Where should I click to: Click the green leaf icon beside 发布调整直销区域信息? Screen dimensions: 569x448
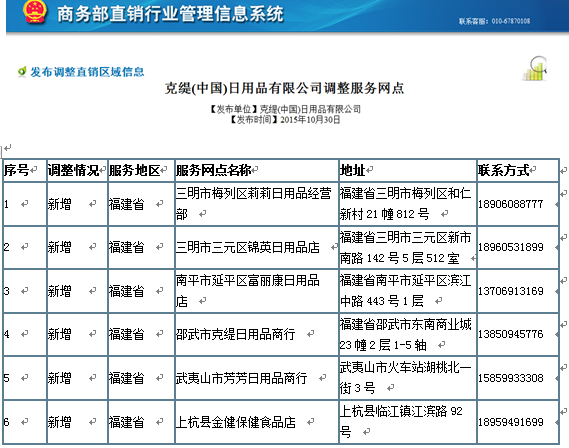pos(22,71)
